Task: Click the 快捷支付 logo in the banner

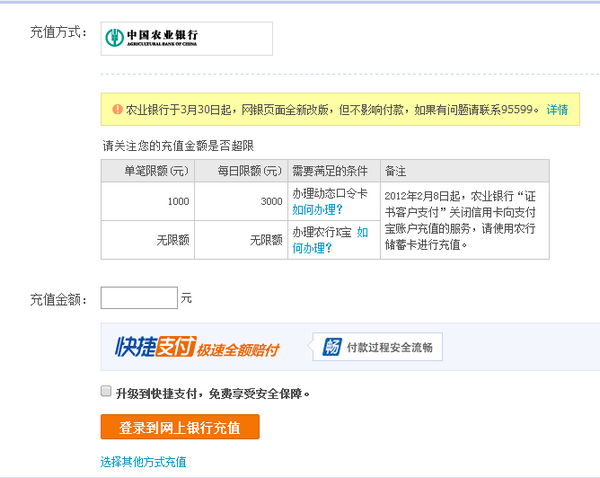Action: [x=155, y=347]
